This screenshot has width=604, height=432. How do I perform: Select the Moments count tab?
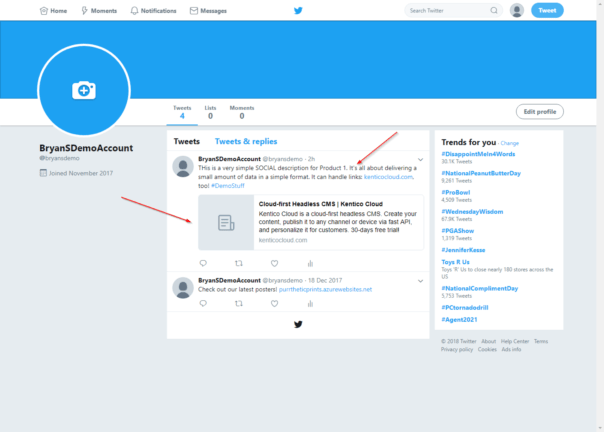(x=242, y=112)
